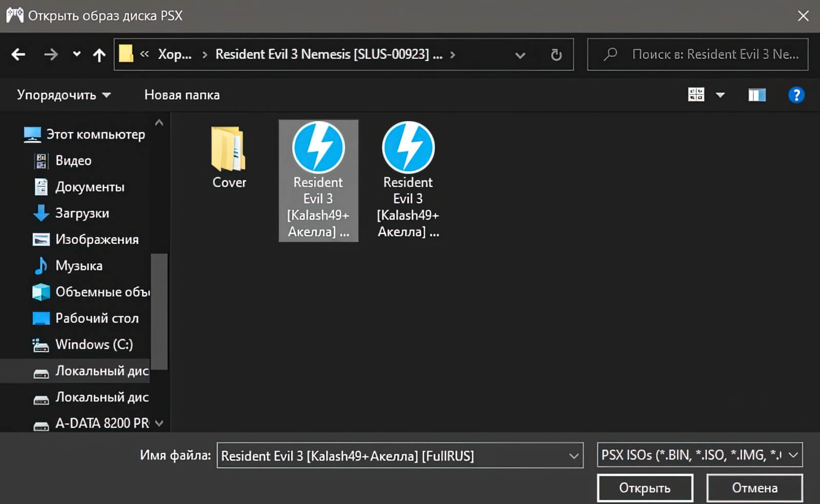Select the 'Хор...' breadcrumb segment
This screenshot has height=504, width=820.
pyautogui.click(x=175, y=54)
